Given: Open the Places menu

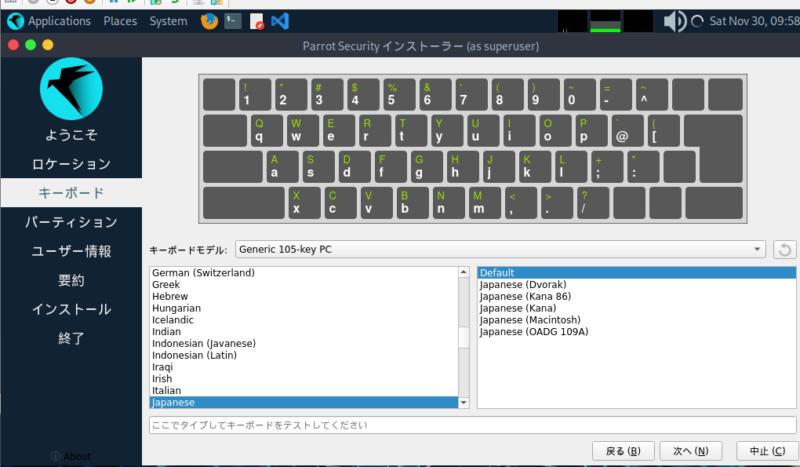Looking at the screenshot, I should coord(120,21).
